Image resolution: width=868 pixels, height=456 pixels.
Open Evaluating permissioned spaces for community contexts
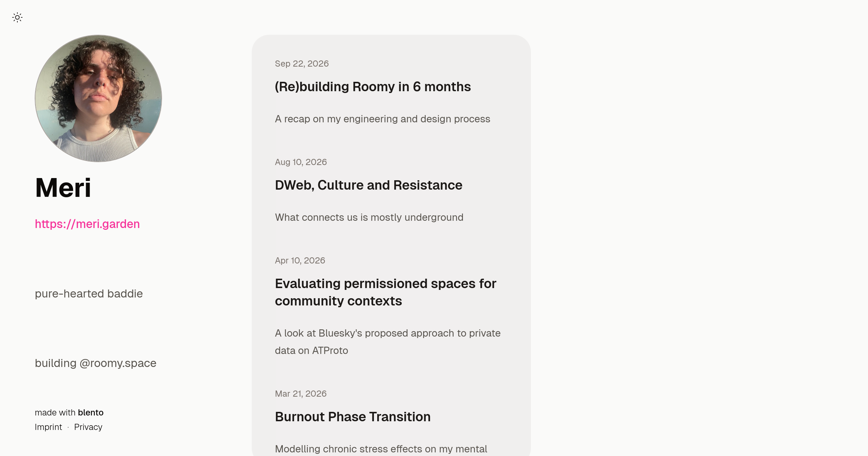(x=386, y=292)
